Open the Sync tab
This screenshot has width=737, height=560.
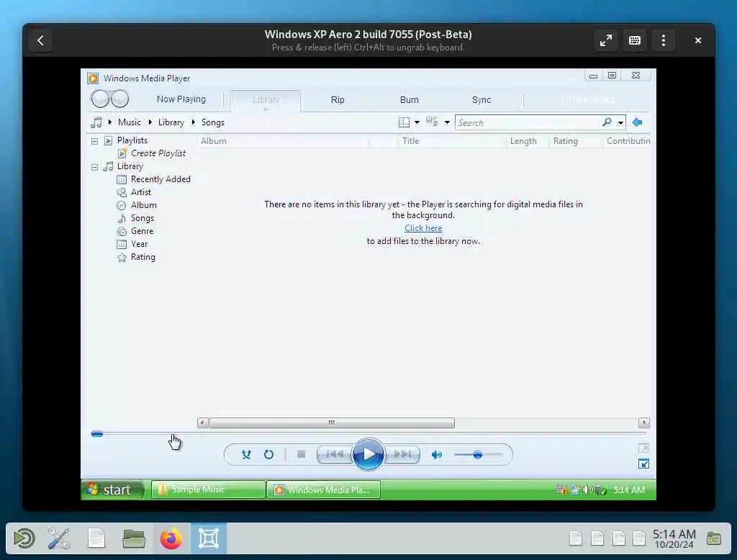click(x=481, y=99)
